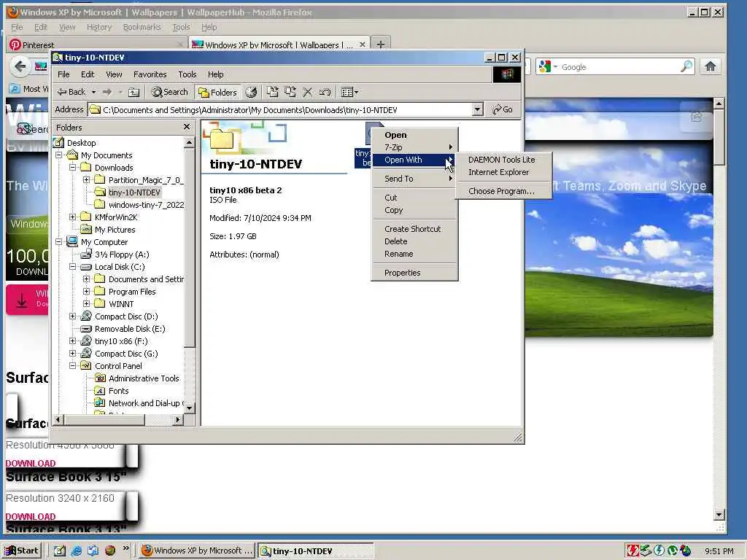
Task: Select Compact Disc (G:) drive icon
Action: (x=86, y=354)
